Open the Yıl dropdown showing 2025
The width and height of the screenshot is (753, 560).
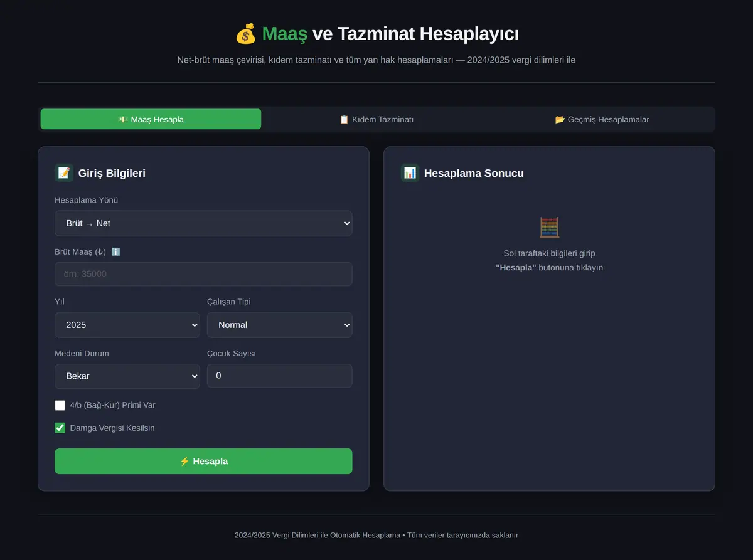pos(127,325)
